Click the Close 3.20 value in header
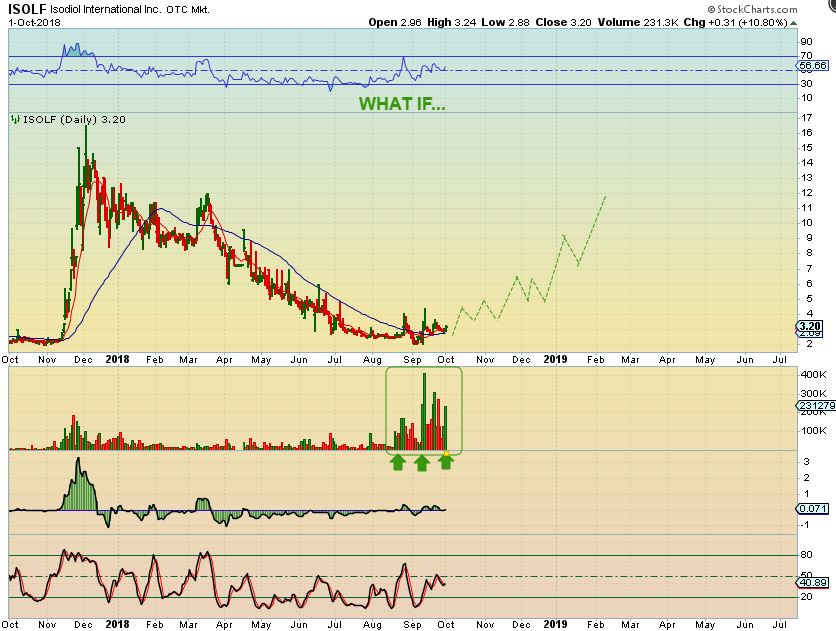Screen dimensions: 836x631 click(563, 22)
